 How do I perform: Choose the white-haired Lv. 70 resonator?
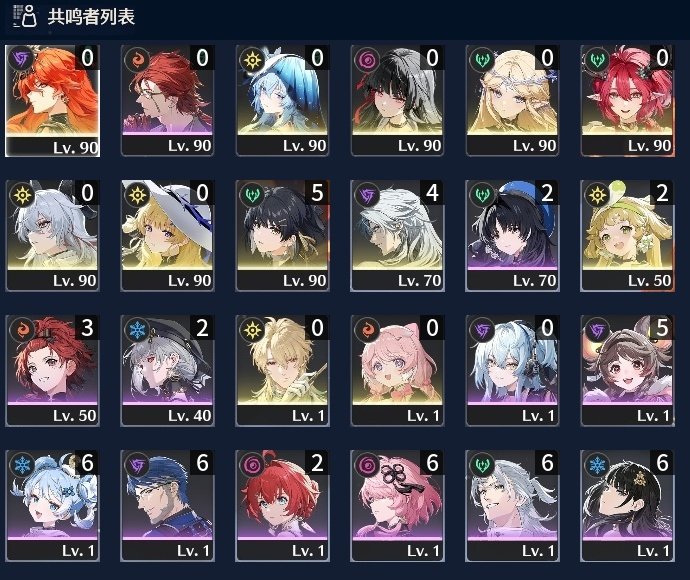click(x=397, y=235)
